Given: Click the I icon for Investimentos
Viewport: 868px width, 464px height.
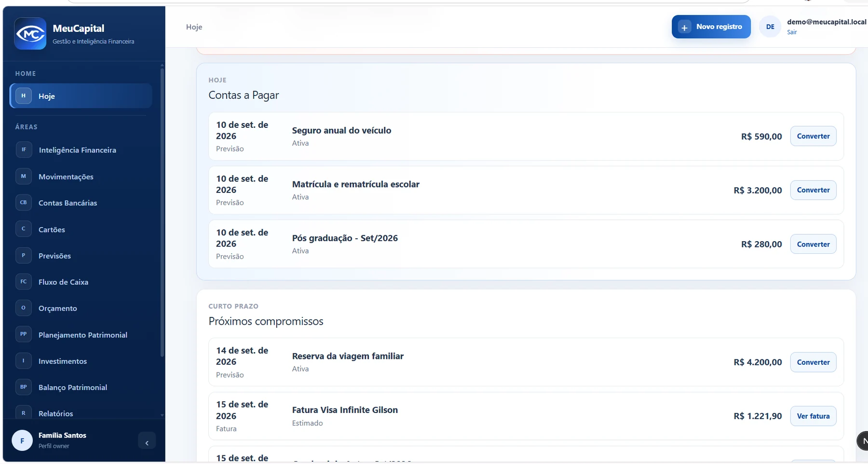Looking at the screenshot, I should pos(23,361).
